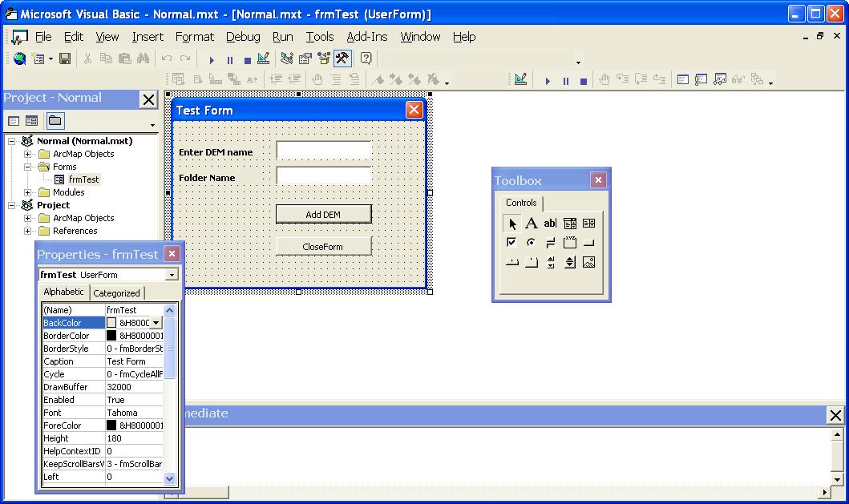Click the Find binoculars icon

click(143, 58)
